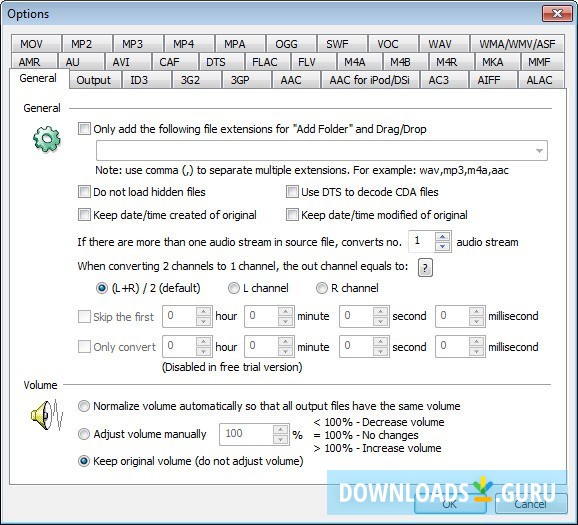The height and width of the screenshot is (525, 578).
Task: Check Use DTS to decode CDA files
Action: [292, 192]
